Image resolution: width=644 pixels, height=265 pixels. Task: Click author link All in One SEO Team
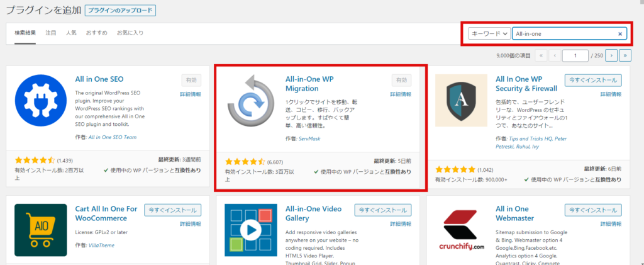[113, 137]
